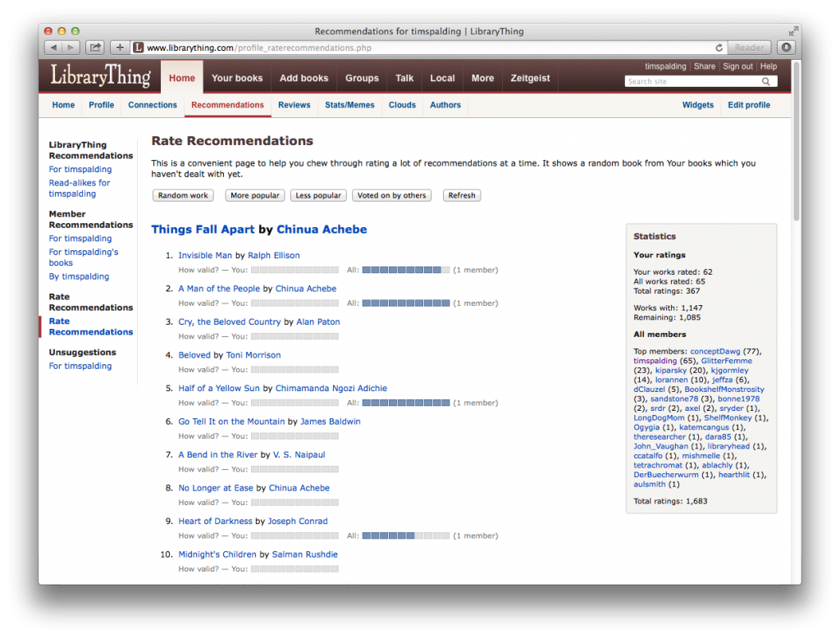Open the conceptDawg member link
840x638 pixels.
(714, 352)
